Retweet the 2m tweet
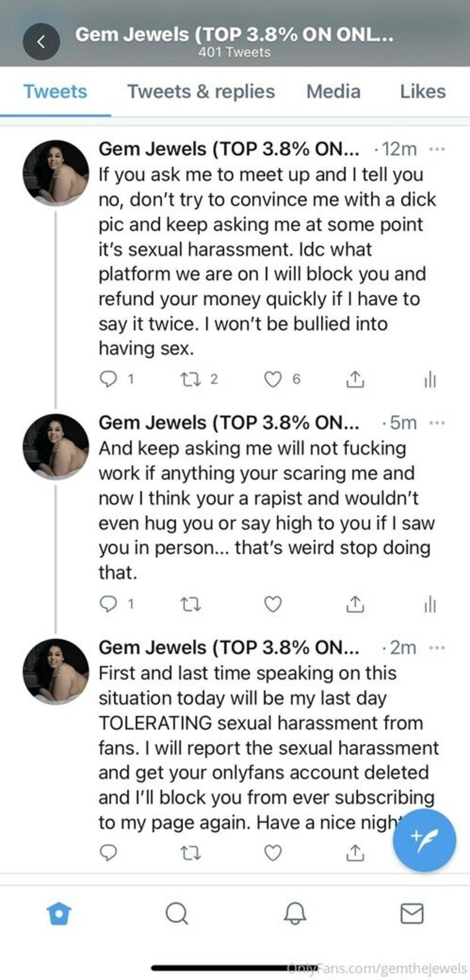Viewport: 470px width, 980px height. pyautogui.click(x=191, y=853)
